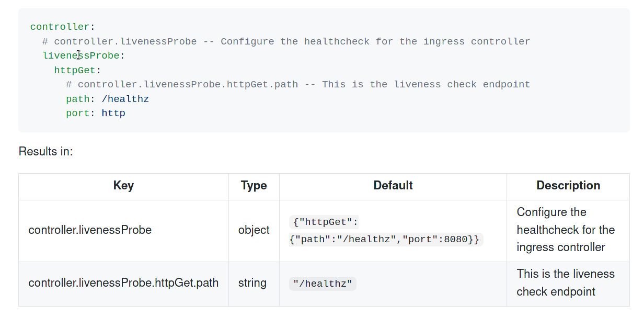Click the "/healthz" default value cell

[323, 284]
